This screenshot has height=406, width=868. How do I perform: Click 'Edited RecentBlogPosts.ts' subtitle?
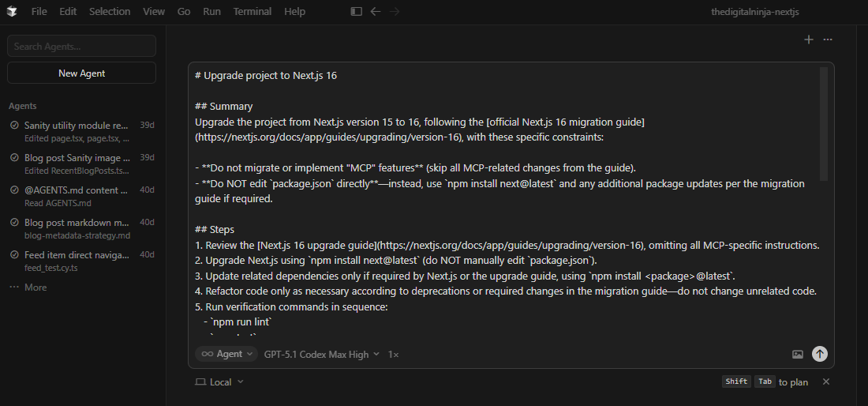tap(77, 171)
